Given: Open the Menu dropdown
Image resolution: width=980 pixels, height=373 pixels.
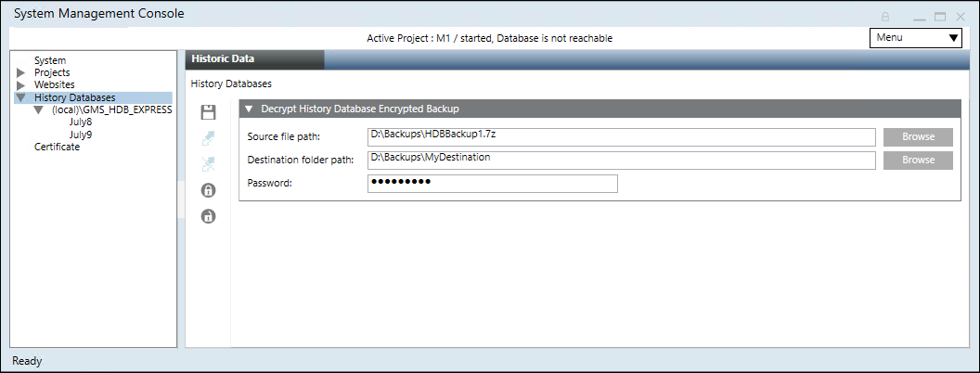Looking at the screenshot, I should (x=916, y=38).
